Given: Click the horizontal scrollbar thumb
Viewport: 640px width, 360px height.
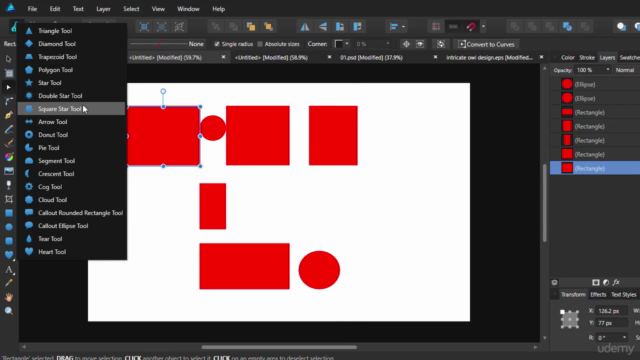Looking at the screenshot, I should pos(279,347).
